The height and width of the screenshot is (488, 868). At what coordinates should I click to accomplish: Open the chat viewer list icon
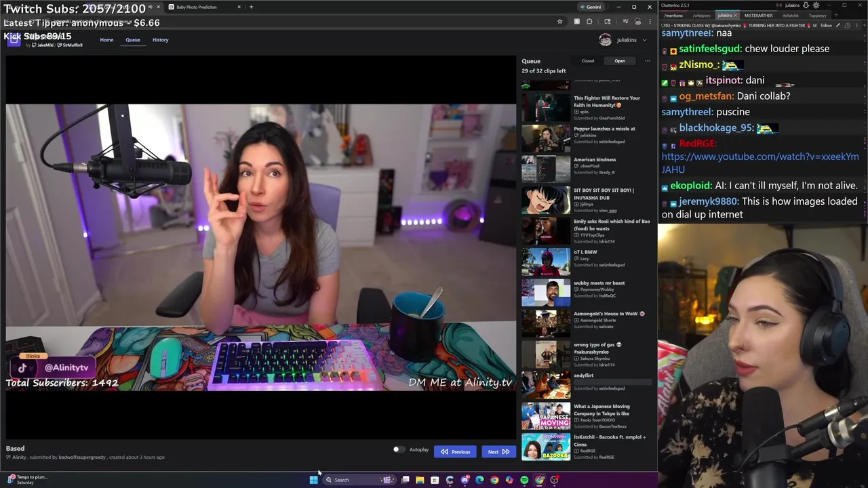[847, 26]
